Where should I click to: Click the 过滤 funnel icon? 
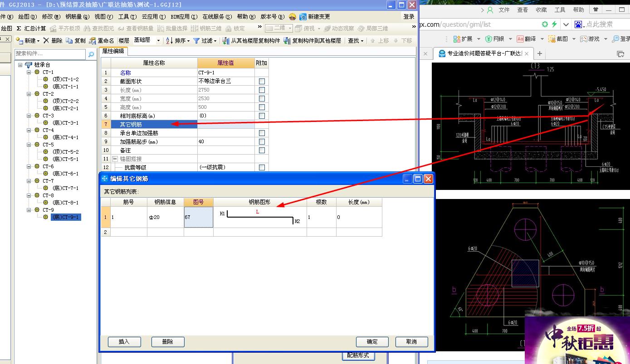coord(196,40)
